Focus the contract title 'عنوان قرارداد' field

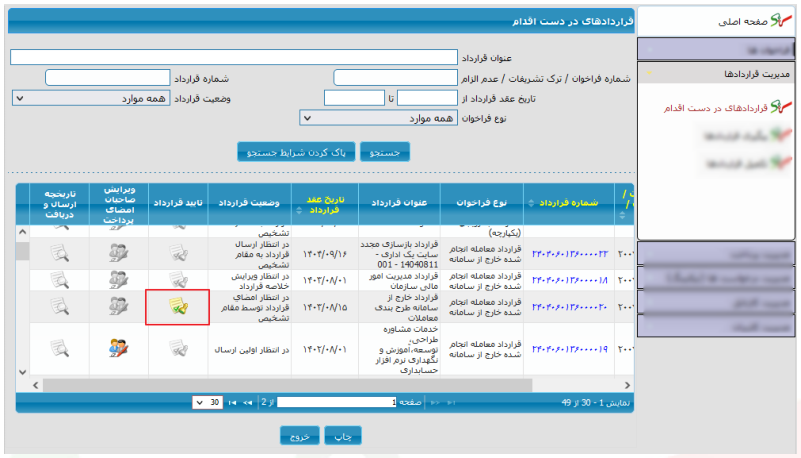tap(233, 57)
